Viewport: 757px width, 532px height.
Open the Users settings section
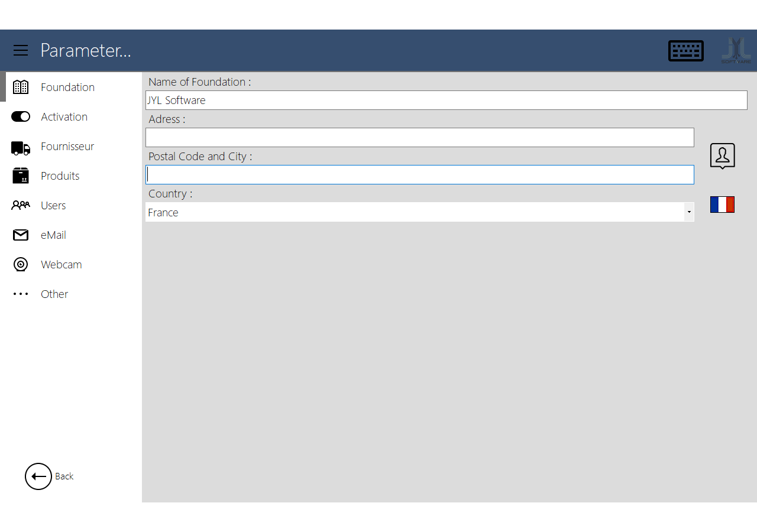(53, 206)
